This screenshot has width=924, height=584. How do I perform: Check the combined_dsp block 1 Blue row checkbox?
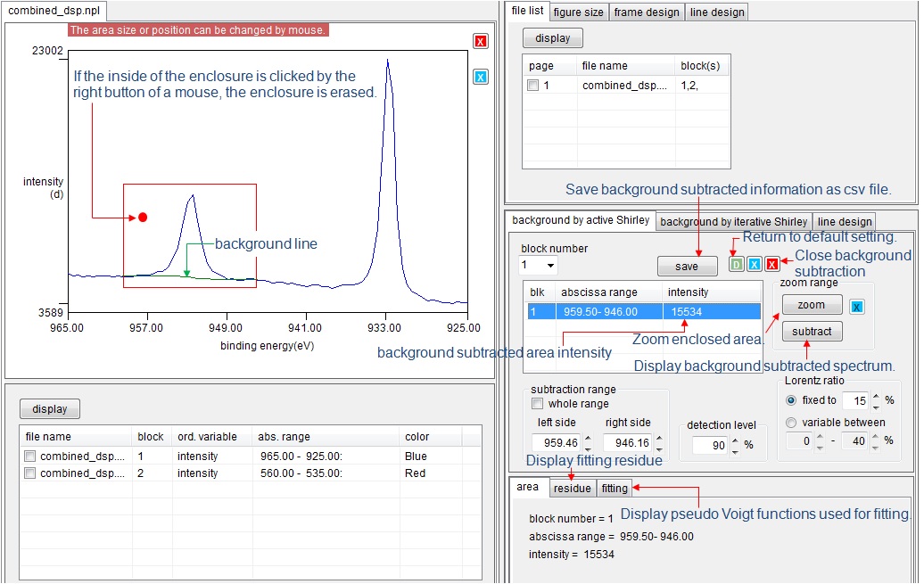pos(30,457)
